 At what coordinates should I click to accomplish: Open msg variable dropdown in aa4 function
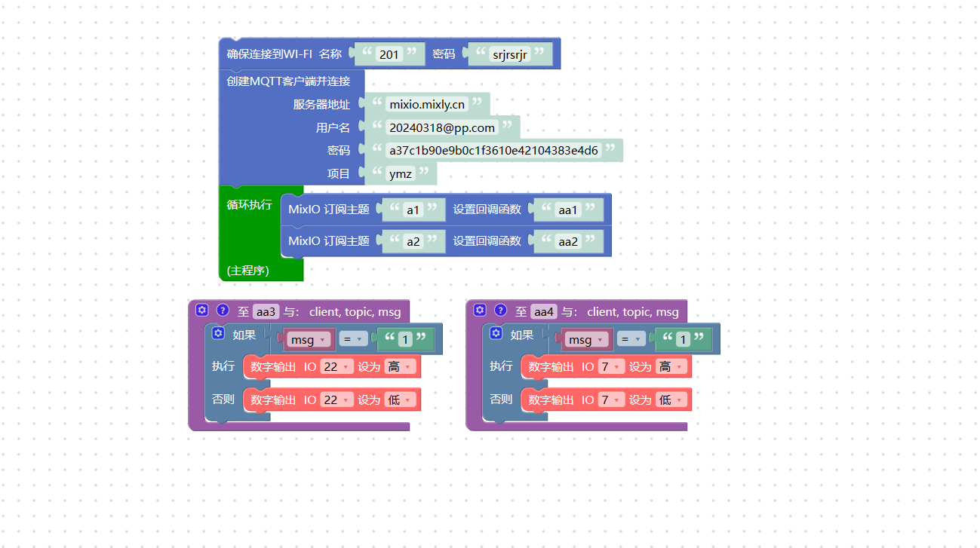585,340
